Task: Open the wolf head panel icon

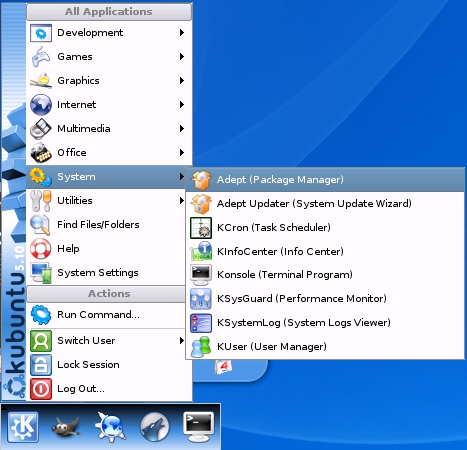Action: 155,427
